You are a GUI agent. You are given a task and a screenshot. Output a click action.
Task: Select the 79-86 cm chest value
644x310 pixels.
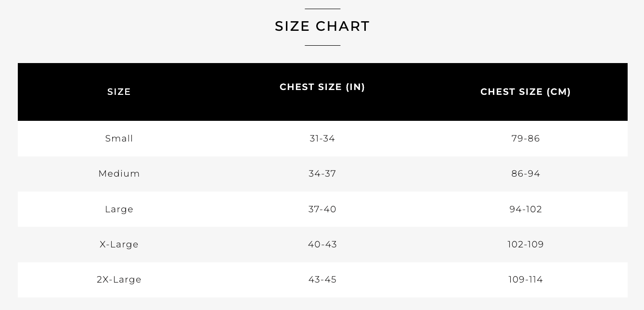pyautogui.click(x=525, y=139)
